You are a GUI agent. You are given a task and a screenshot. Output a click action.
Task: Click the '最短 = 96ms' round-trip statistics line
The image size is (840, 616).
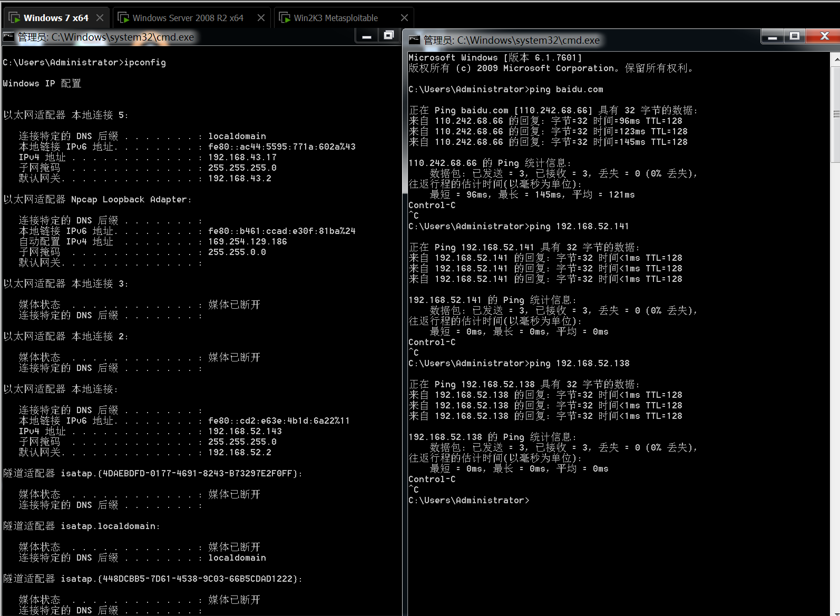[532, 195]
